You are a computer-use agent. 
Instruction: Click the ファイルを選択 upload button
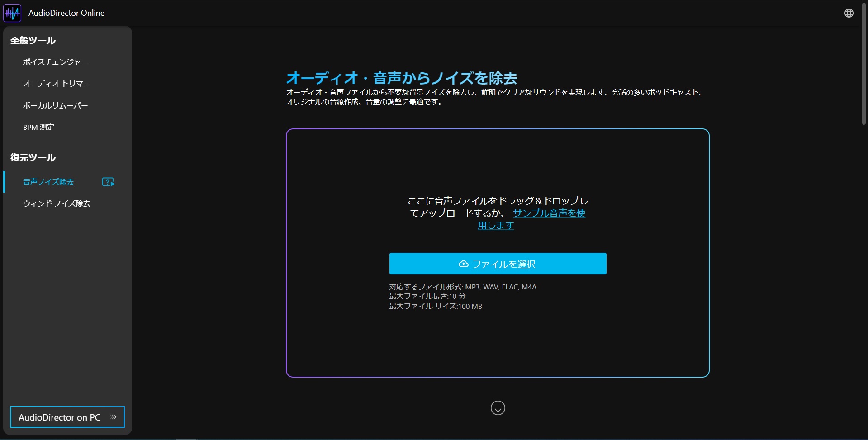(498, 264)
